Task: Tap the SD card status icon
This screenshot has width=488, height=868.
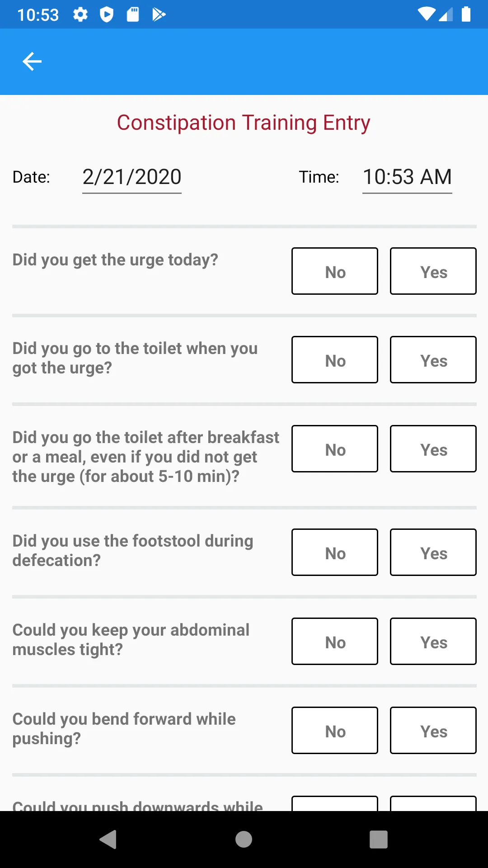Action: click(133, 14)
